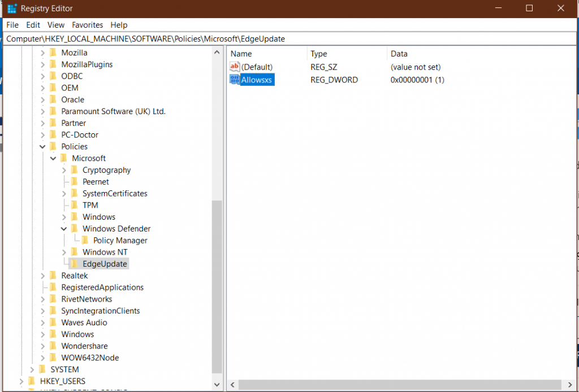The height and width of the screenshot is (392, 579).
Task: Click the Partner folder icon
Action: point(53,123)
